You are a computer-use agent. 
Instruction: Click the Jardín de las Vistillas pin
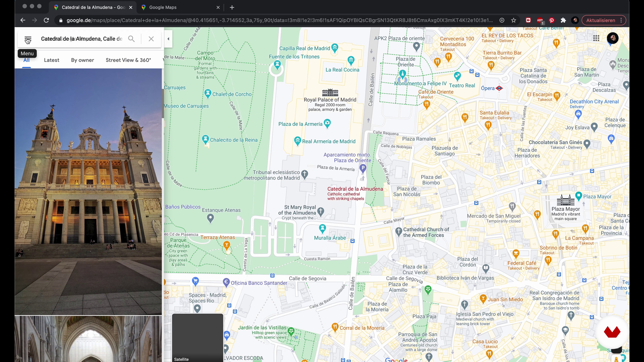point(291,332)
